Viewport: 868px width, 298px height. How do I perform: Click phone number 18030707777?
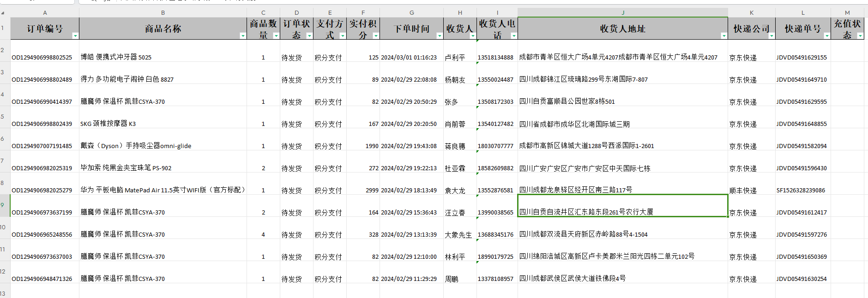pyautogui.click(x=495, y=146)
